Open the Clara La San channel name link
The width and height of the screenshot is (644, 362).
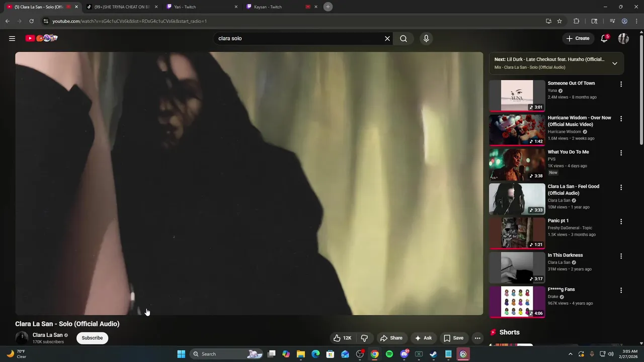tap(47, 335)
